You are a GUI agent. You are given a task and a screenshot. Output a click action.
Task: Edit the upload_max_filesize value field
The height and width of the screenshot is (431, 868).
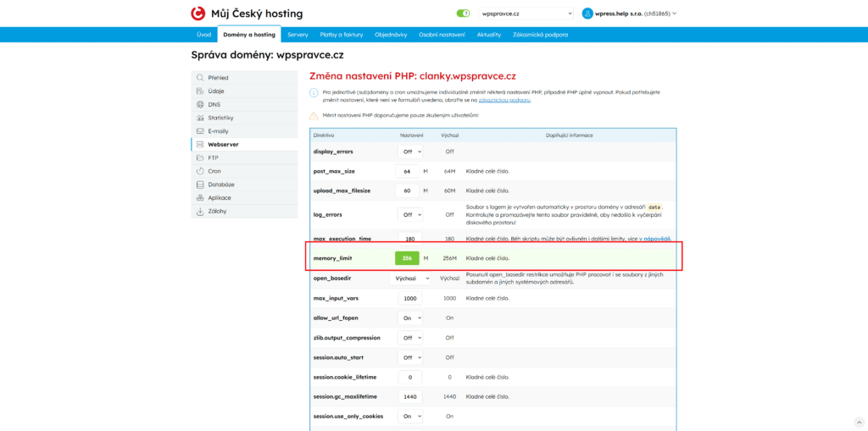(x=408, y=191)
